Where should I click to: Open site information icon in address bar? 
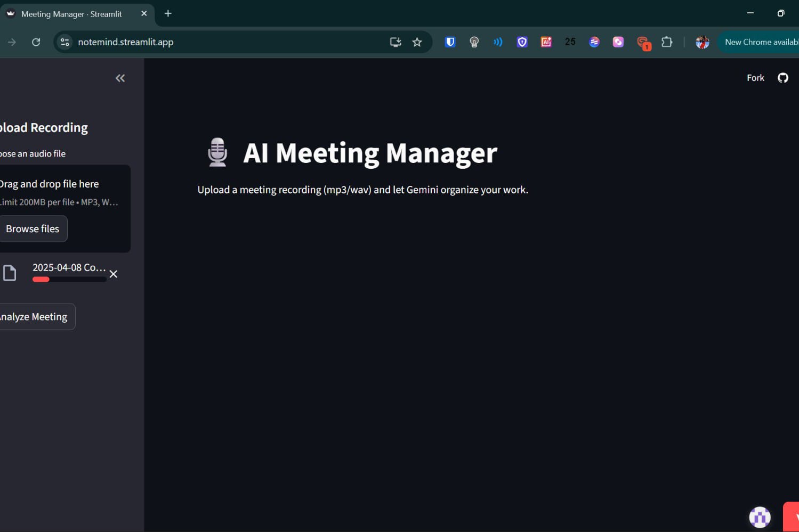point(65,42)
